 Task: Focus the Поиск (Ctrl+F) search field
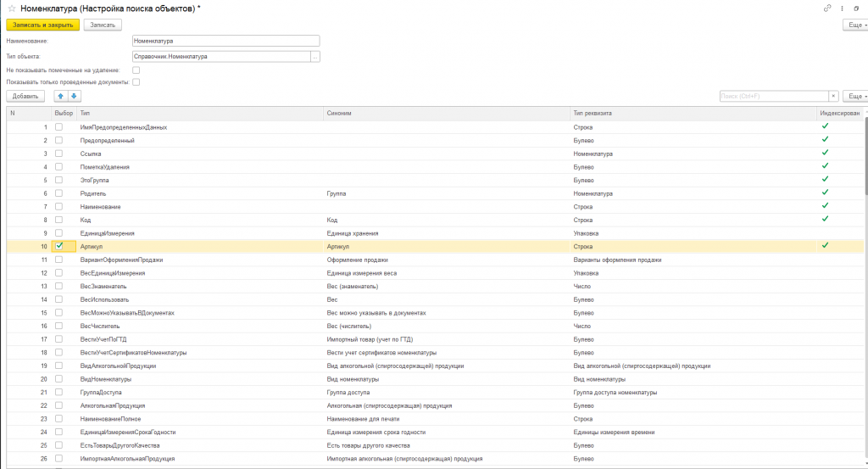coord(772,97)
